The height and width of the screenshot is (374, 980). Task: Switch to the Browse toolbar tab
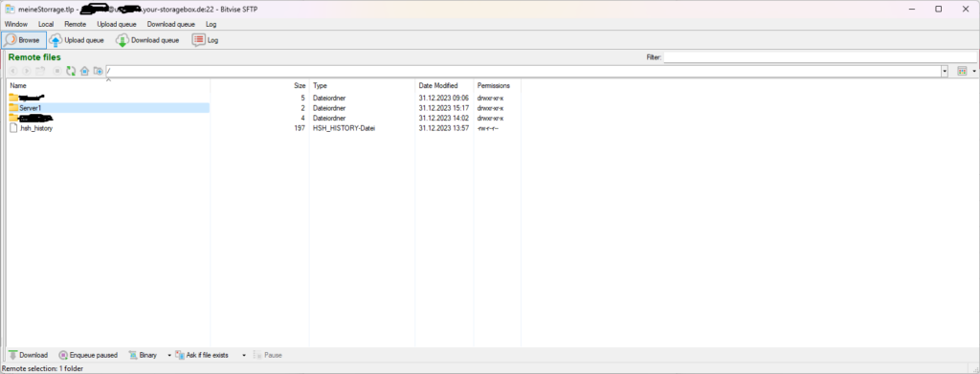[x=24, y=40]
